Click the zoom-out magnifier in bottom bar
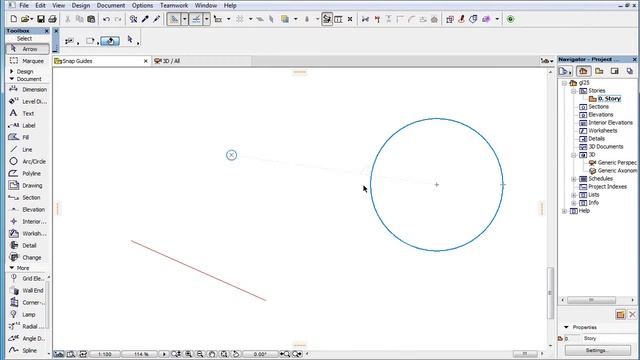 pos(200,354)
